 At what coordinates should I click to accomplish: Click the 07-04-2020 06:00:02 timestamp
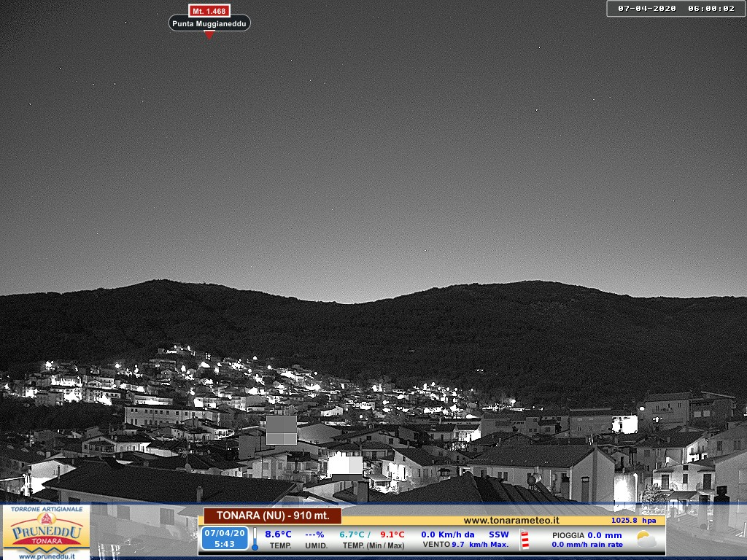[676, 9]
